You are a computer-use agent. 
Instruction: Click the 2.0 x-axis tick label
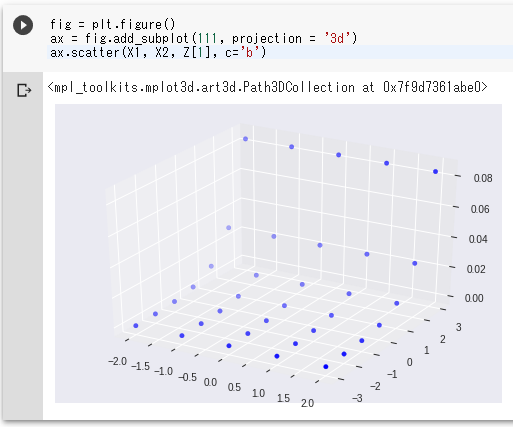pyautogui.click(x=307, y=403)
